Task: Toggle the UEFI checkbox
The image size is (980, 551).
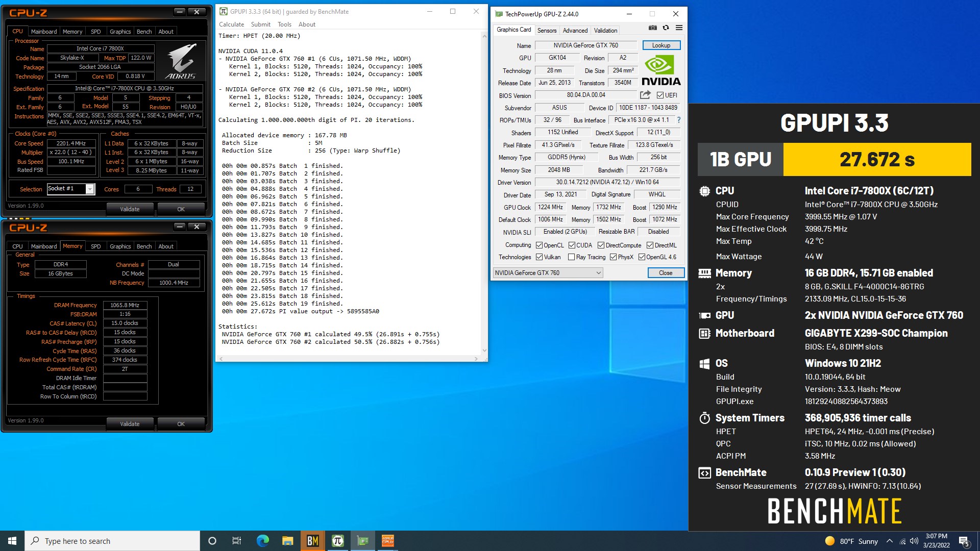Action: pyautogui.click(x=660, y=95)
